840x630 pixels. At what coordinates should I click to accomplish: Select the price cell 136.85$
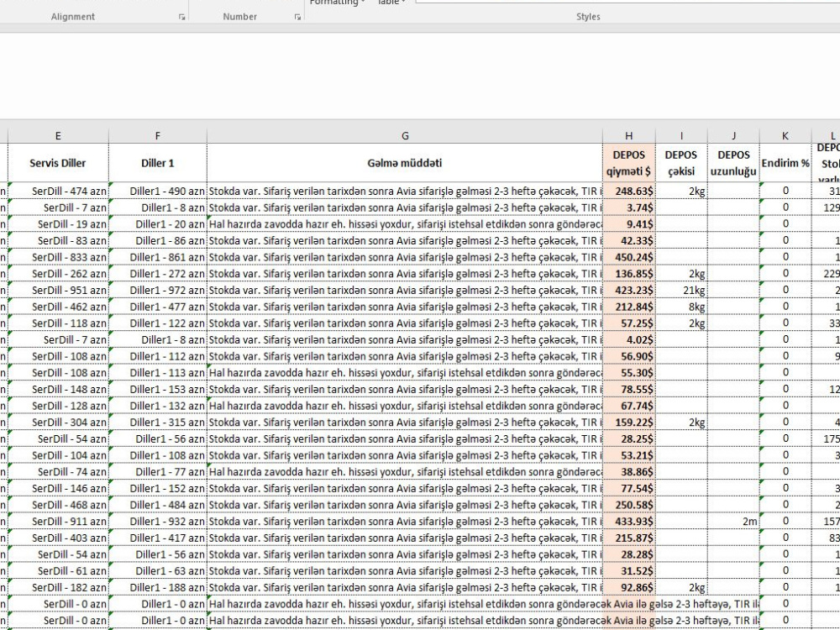[x=629, y=274]
